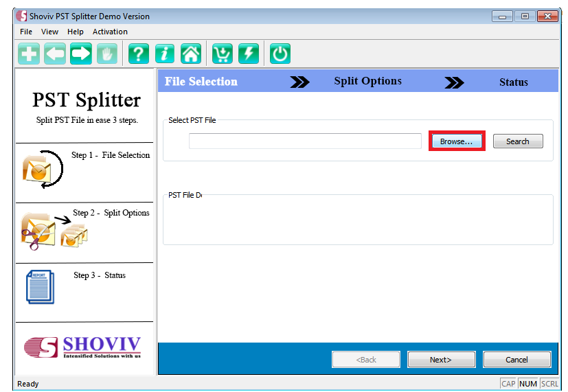Click the green plus Add file icon
The width and height of the screenshot is (568, 392).
click(29, 54)
